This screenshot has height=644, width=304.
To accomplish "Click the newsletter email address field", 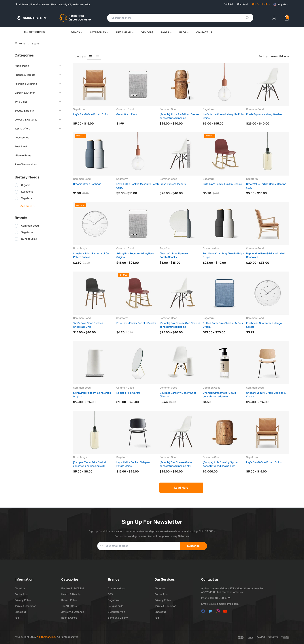I will 139,546.
